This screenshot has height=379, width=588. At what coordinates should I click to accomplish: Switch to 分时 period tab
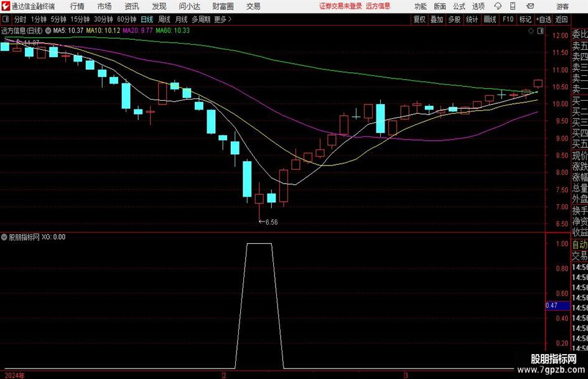[x=20, y=19]
